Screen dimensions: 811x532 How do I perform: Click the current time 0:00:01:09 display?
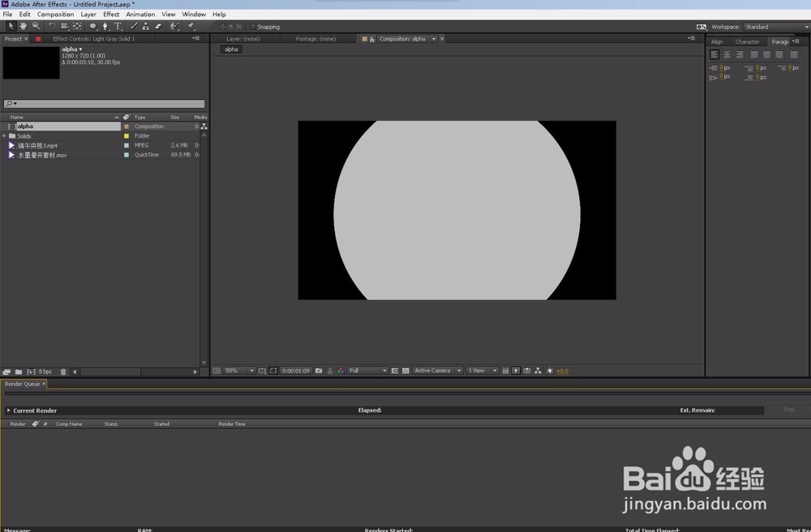click(296, 371)
